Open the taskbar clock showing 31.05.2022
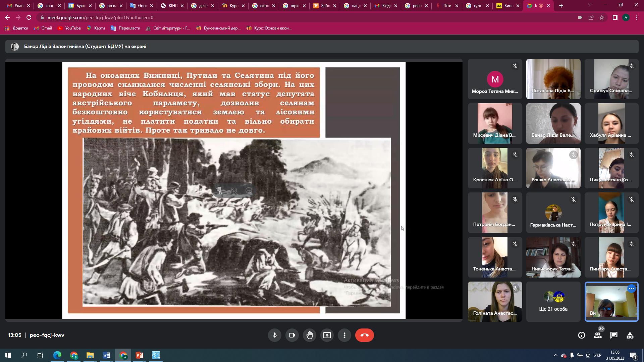 pos(615,355)
